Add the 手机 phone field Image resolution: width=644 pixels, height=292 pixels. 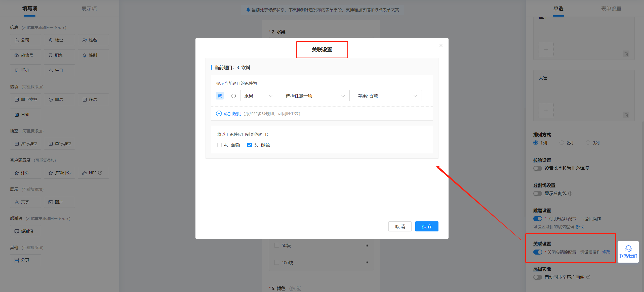pyautogui.click(x=25, y=70)
